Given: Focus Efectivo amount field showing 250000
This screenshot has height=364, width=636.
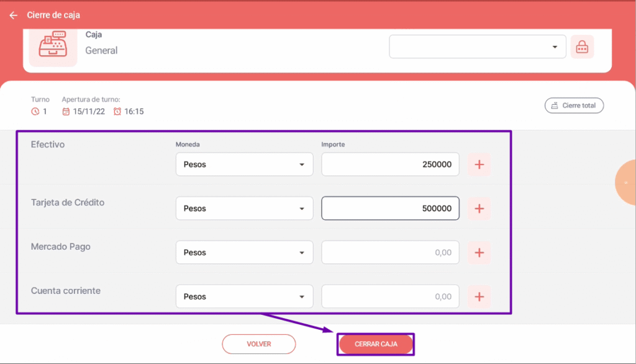Looking at the screenshot, I should [x=390, y=165].
